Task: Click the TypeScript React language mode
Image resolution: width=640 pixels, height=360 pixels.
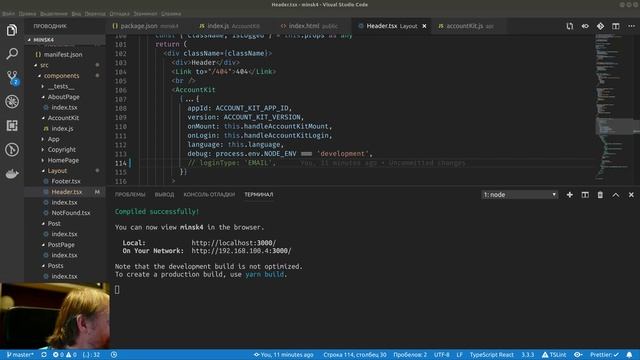Action: [x=491, y=355]
